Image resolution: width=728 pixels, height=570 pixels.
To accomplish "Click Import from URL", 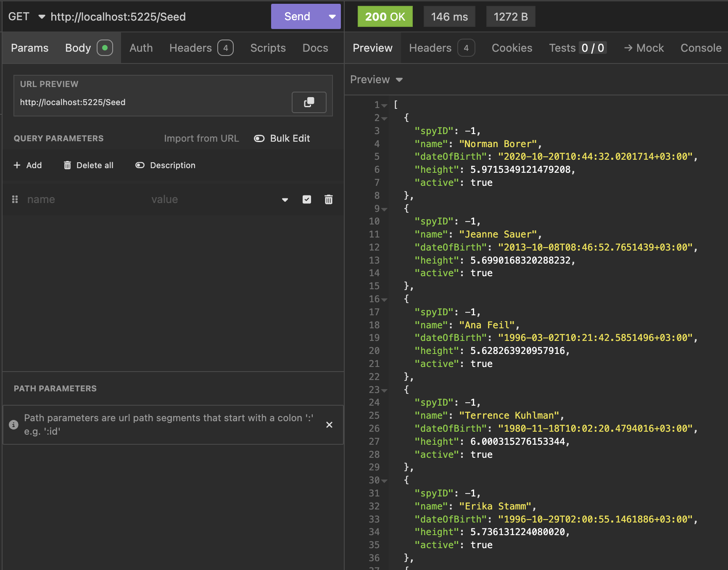I will click(201, 138).
